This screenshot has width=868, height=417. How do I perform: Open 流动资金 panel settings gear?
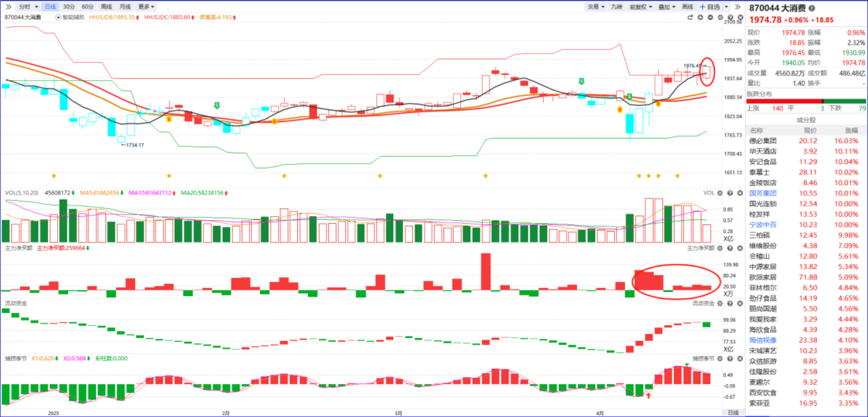click(720, 303)
